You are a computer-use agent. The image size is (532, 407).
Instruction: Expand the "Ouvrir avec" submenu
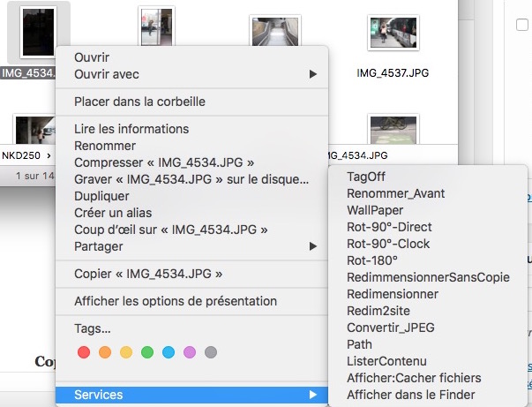[312, 74]
